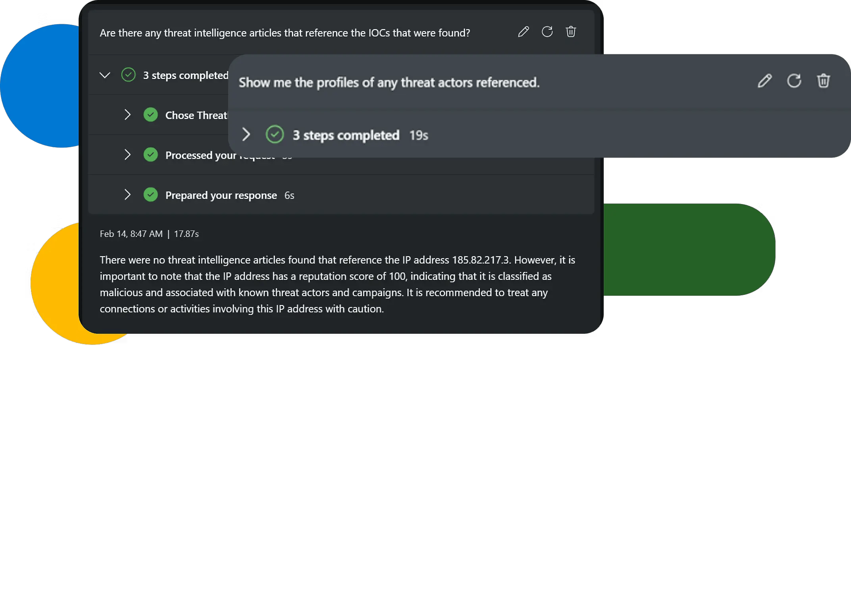
Task: Expand 3 steps completed in the actor profiles card
Action: tap(246, 135)
